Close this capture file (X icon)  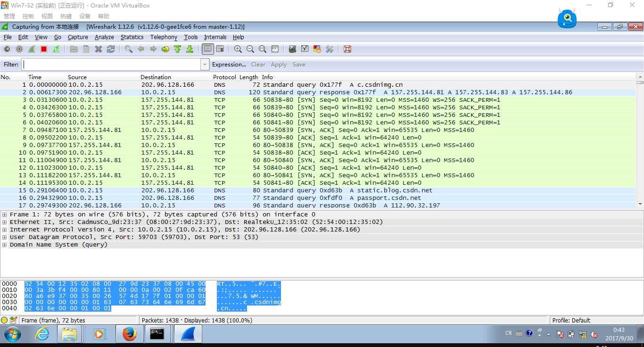[99, 49]
